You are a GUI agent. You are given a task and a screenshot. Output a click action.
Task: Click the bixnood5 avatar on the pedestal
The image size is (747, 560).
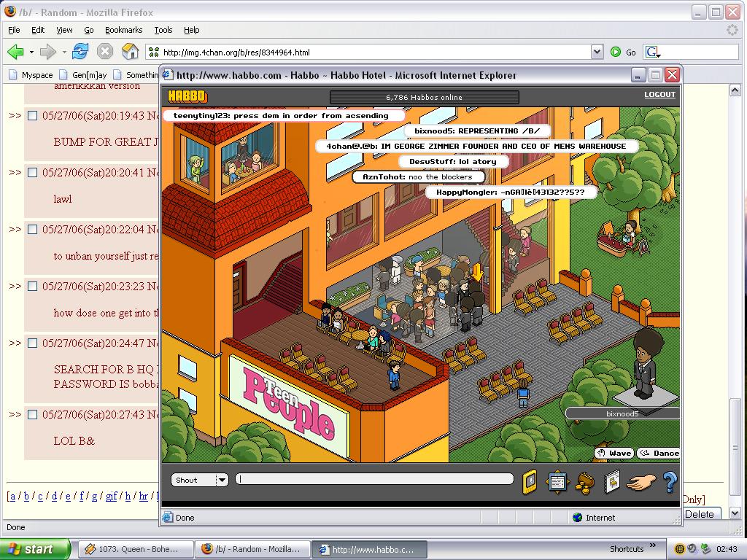click(648, 362)
